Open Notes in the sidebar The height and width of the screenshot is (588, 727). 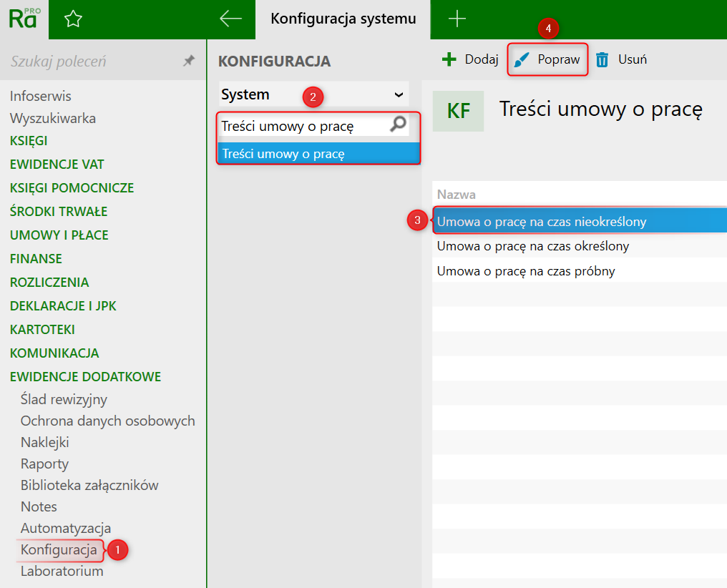39,506
